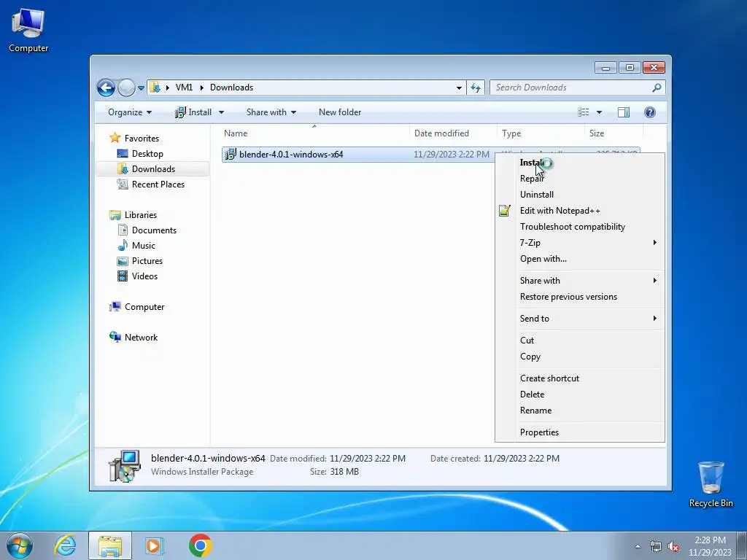Open the Videos library
Screen dimensions: 747x560
pos(144,276)
